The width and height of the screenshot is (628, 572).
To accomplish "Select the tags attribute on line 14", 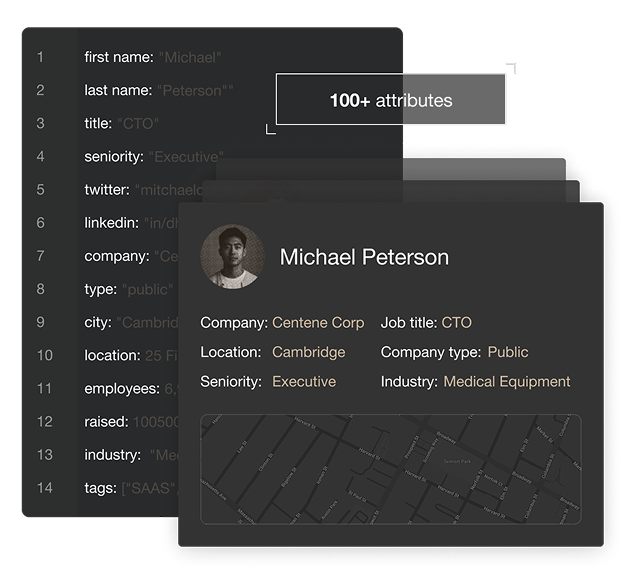I will click(130, 487).
